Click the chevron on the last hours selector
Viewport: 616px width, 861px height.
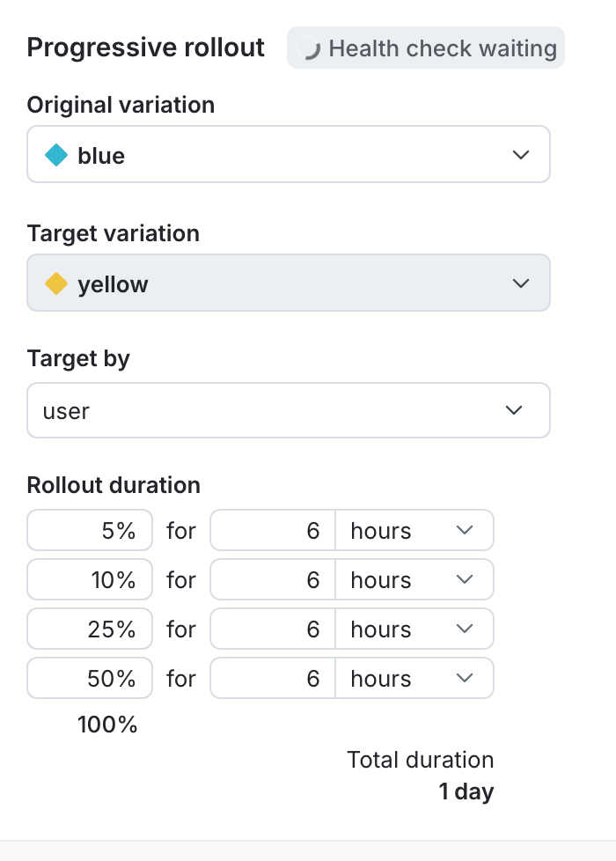point(466,678)
